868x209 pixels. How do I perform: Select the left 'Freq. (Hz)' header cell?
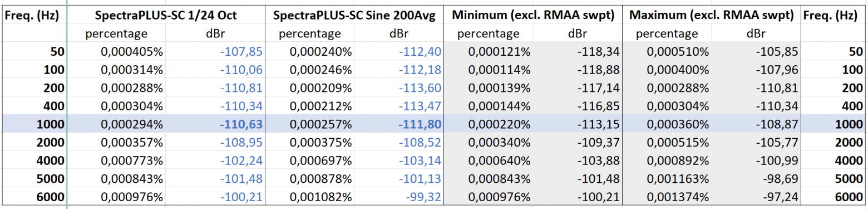[x=33, y=16]
